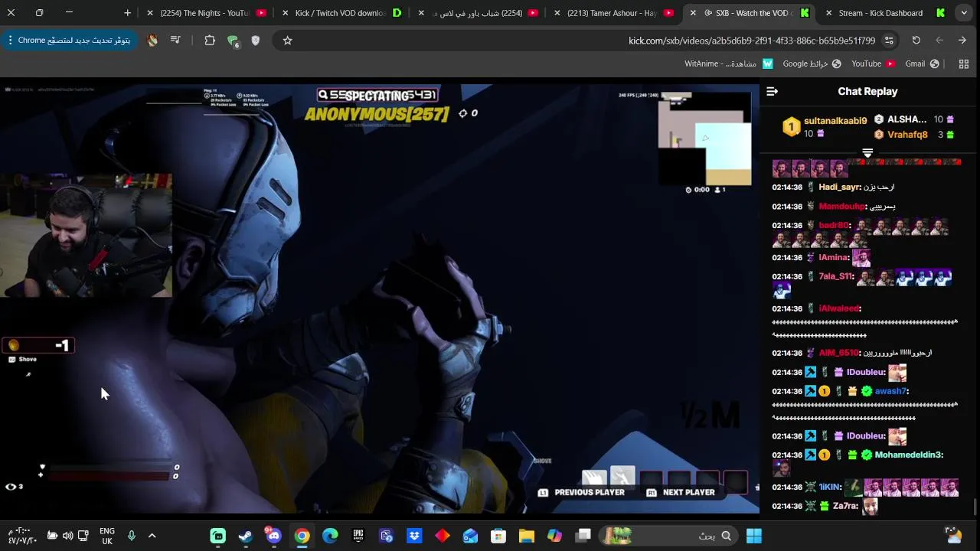
Task: Click the streamer webcam overlay
Action: pyautogui.click(x=86, y=236)
